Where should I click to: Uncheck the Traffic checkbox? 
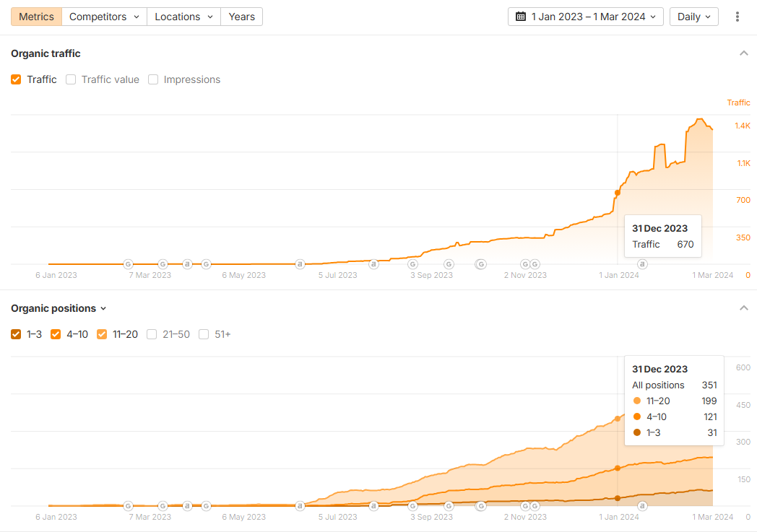(16, 79)
